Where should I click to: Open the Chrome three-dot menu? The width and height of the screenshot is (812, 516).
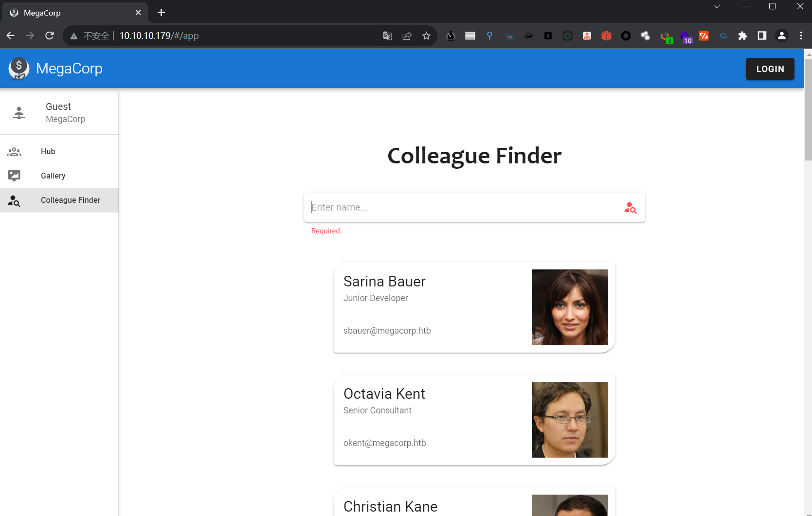[x=801, y=36]
